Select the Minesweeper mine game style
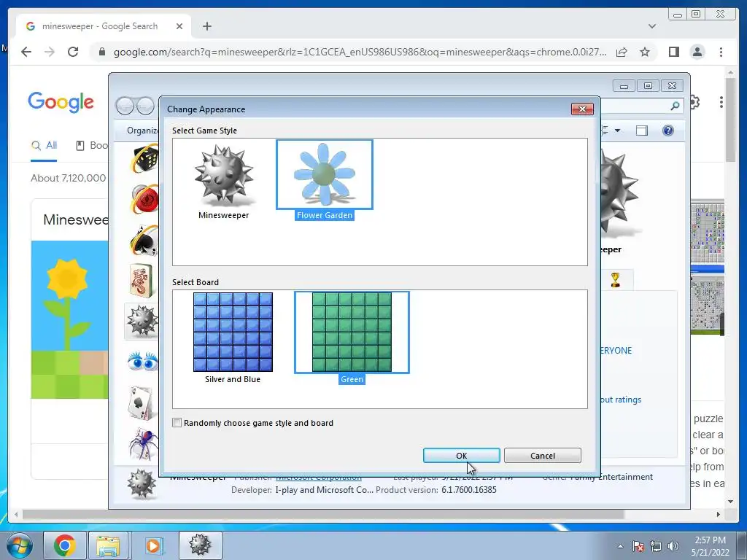The width and height of the screenshot is (747, 560). pyautogui.click(x=223, y=182)
